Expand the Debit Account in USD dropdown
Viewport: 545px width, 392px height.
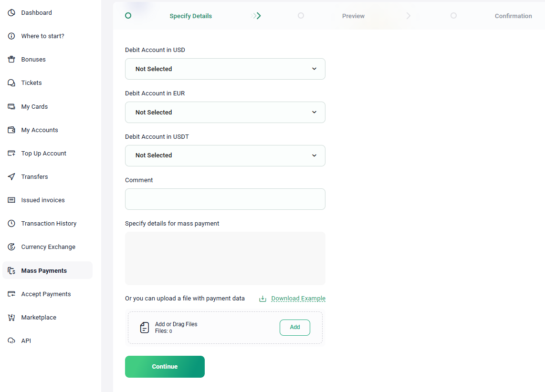225,69
